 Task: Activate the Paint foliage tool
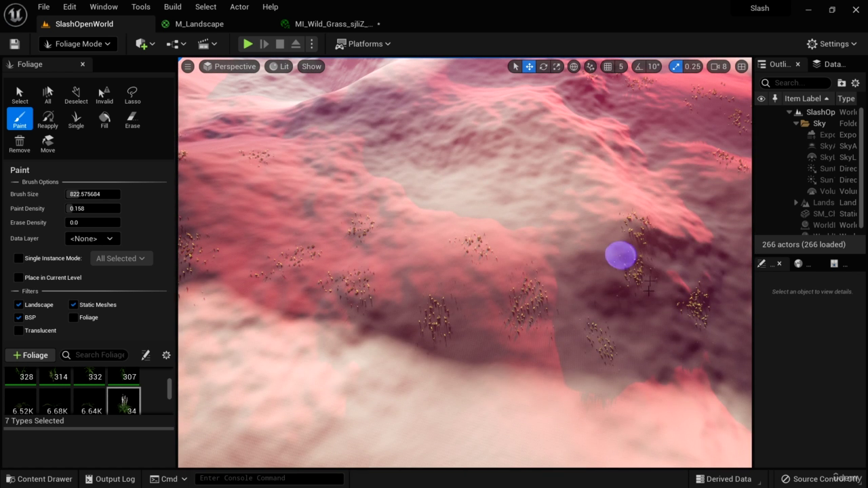(20, 119)
